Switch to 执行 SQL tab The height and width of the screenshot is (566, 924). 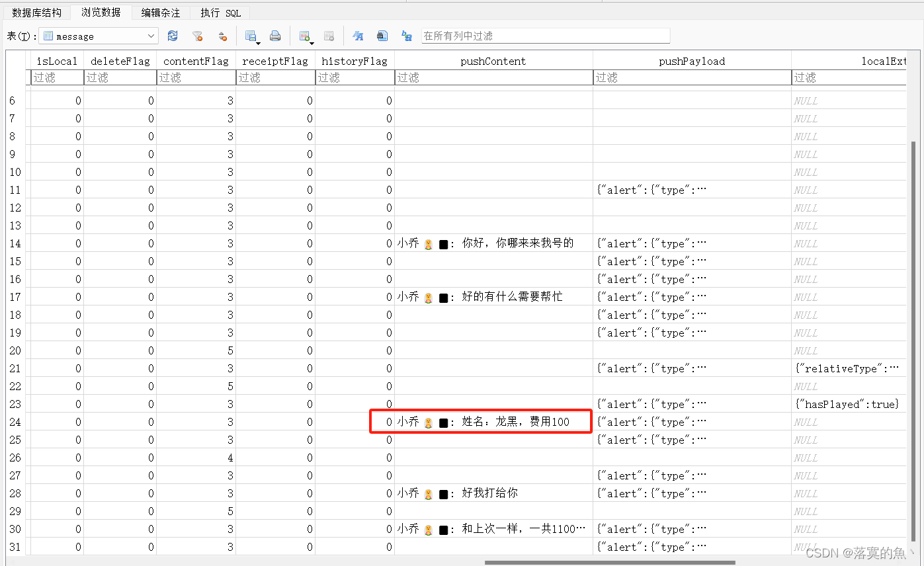pyautogui.click(x=221, y=13)
